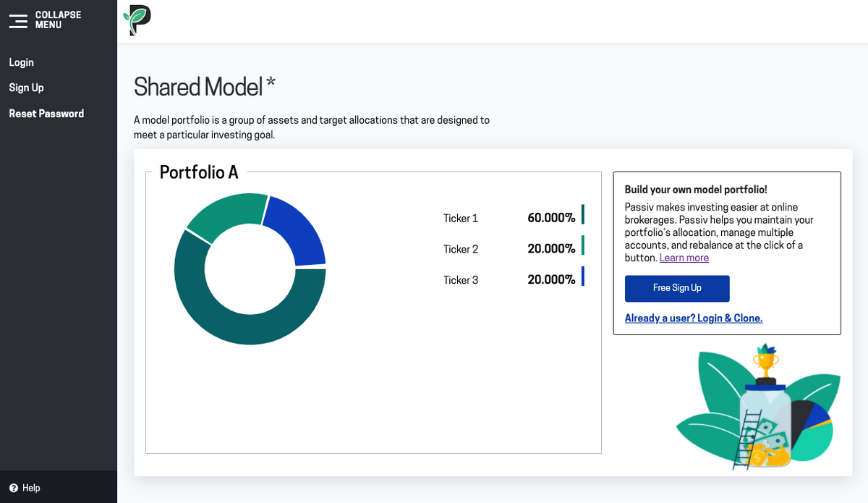Click the Passiv leaf logo
This screenshot has width=868, height=503.
pos(137,20)
